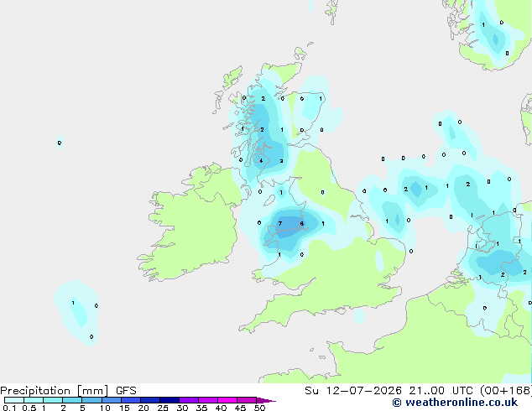Select the legend swatch between 15 and 20
532x411 pixels.
click(131, 400)
